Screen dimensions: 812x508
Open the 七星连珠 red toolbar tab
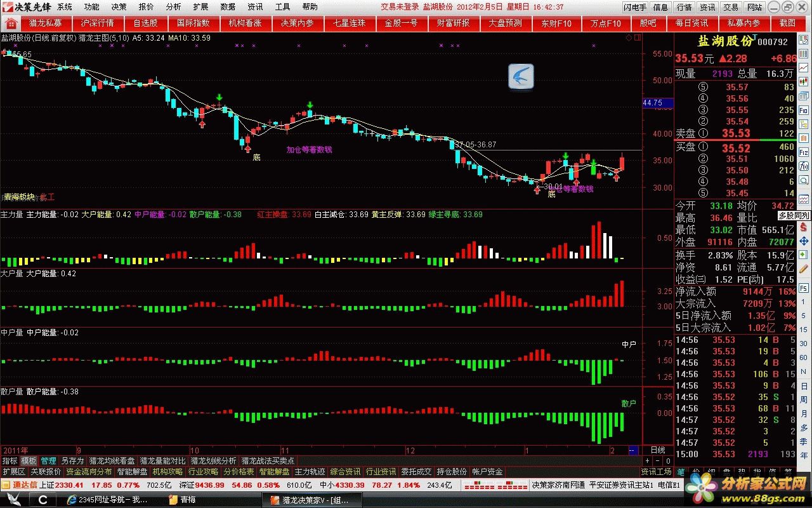point(350,23)
